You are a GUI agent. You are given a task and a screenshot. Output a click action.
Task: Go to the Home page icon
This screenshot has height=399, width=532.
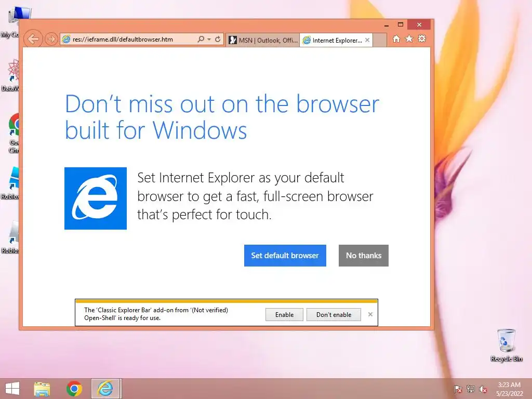(396, 39)
